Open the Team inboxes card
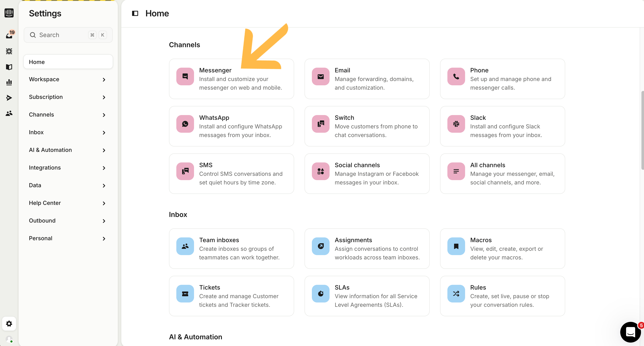Screen dimensions: 644x346 click(x=231, y=249)
